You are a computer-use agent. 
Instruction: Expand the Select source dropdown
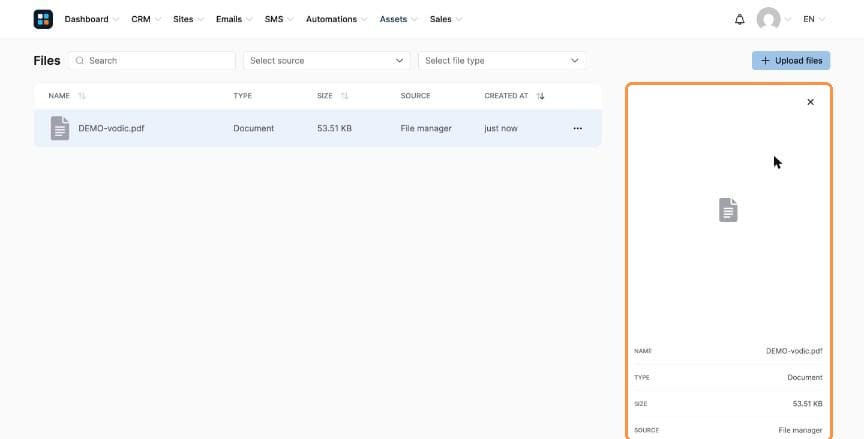point(327,61)
